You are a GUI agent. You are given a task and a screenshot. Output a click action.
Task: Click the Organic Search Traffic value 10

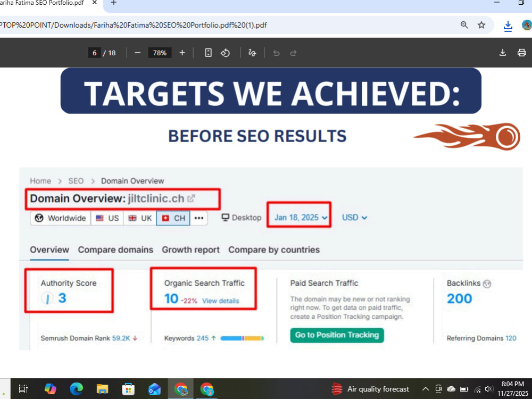pyautogui.click(x=171, y=298)
